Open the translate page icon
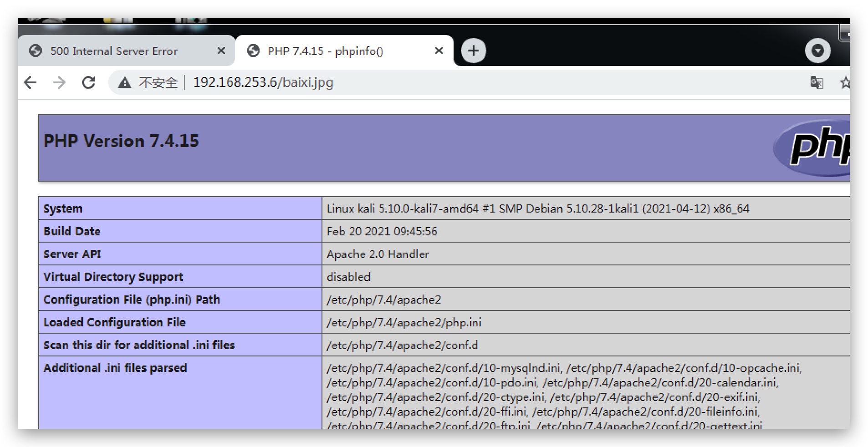 tap(817, 82)
